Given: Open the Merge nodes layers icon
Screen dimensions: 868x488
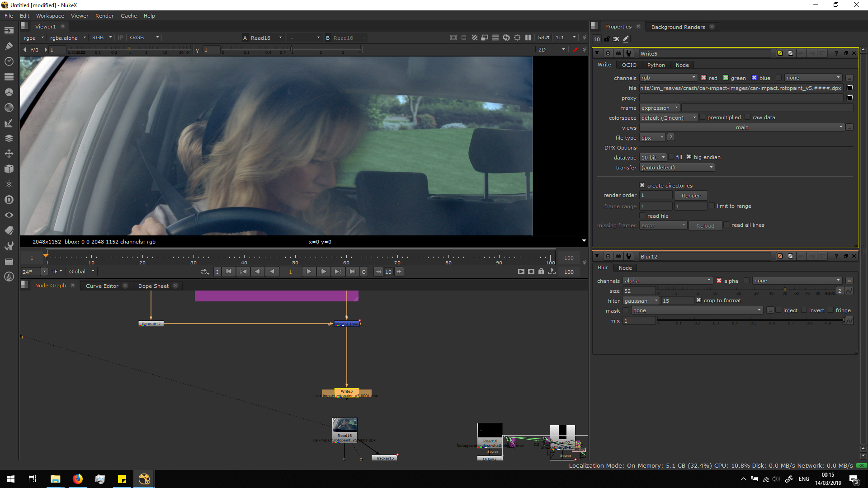Looking at the screenshot, I should [9, 138].
